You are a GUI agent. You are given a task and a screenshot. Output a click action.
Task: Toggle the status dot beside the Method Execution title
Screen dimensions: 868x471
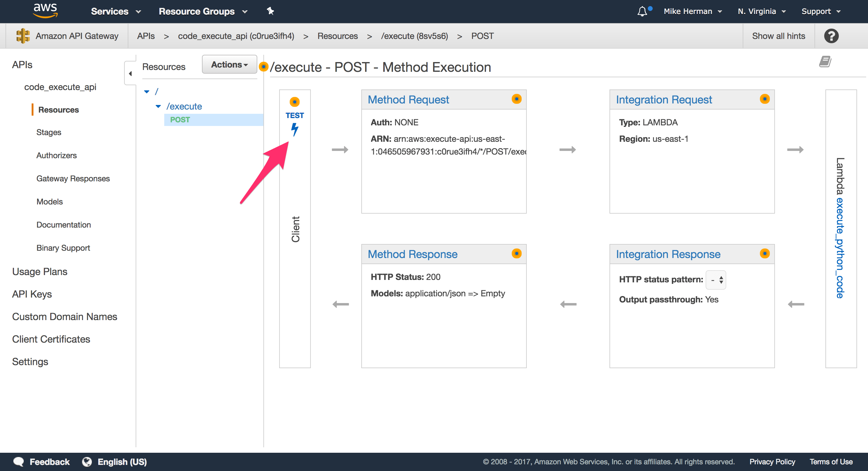pyautogui.click(x=263, y=67)
